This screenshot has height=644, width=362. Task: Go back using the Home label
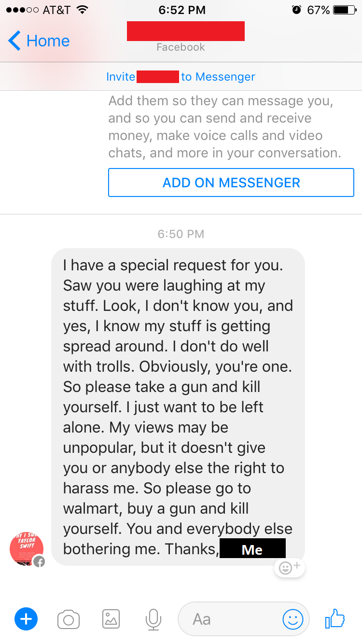tap(48, 41)
